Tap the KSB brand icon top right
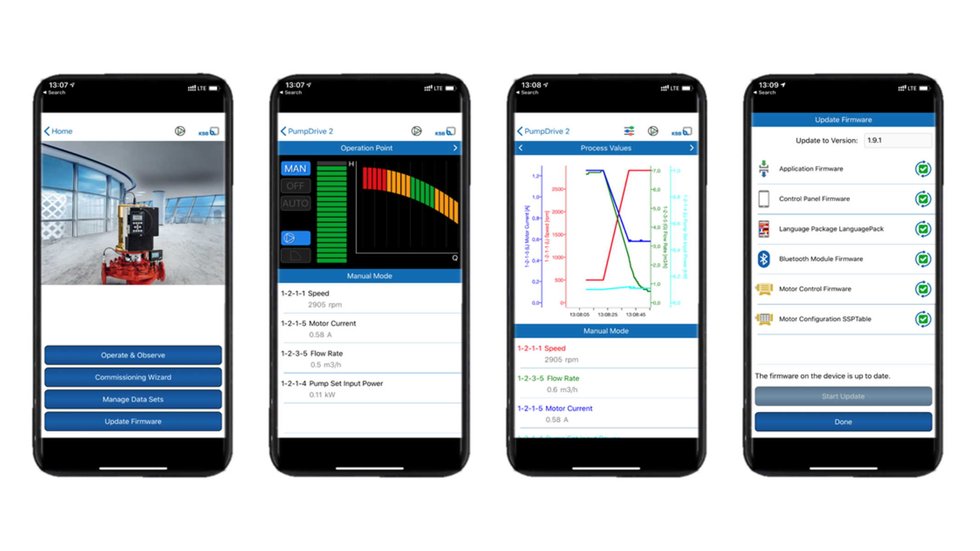 (210, 132)
